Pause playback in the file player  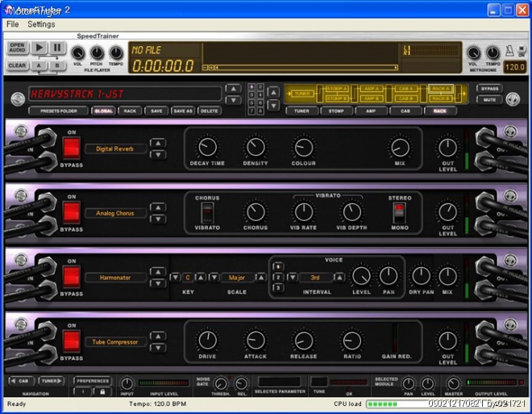[x=57, y=48]
